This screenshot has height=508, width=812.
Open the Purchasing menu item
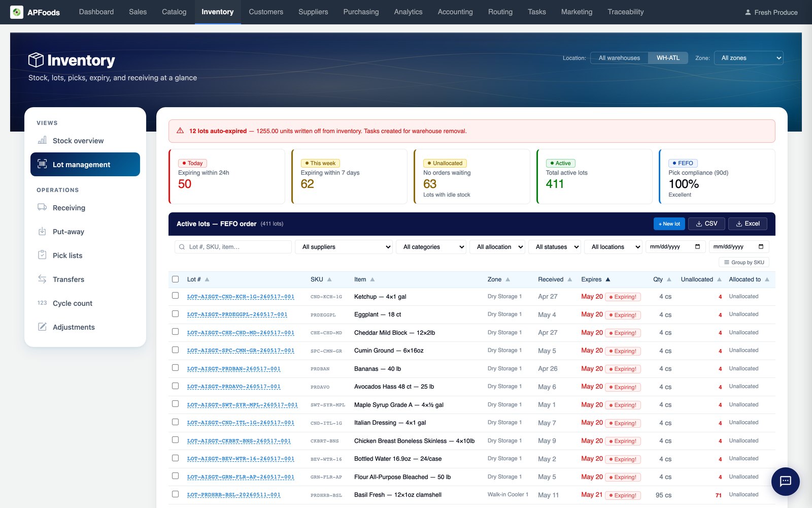click(x=361, y=12)
